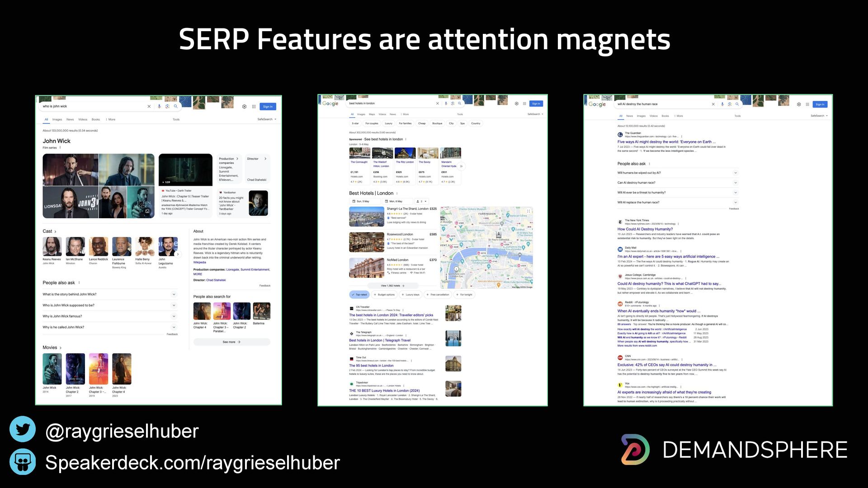
Task: Click the Twitter bird icon
Action: (x=23, y=430)
